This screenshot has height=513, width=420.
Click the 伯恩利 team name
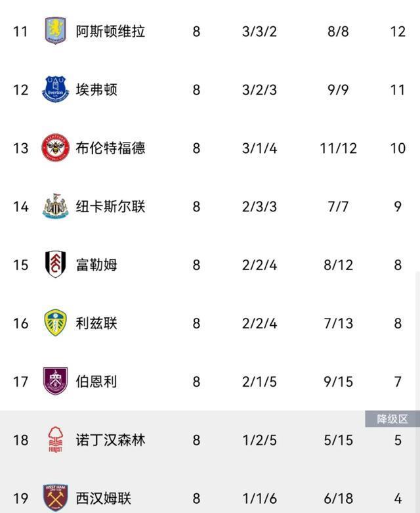point(96,381)
